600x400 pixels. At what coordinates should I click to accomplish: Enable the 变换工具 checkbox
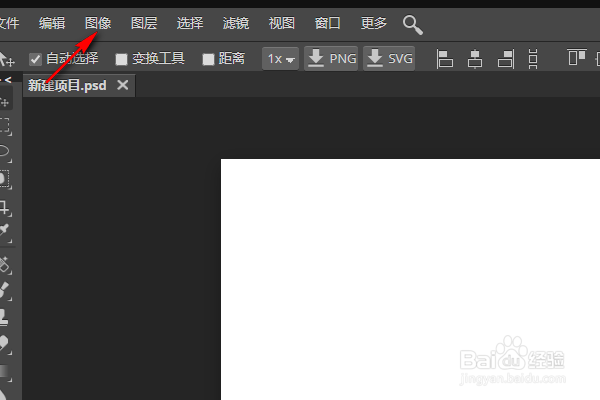coord(121,59)
